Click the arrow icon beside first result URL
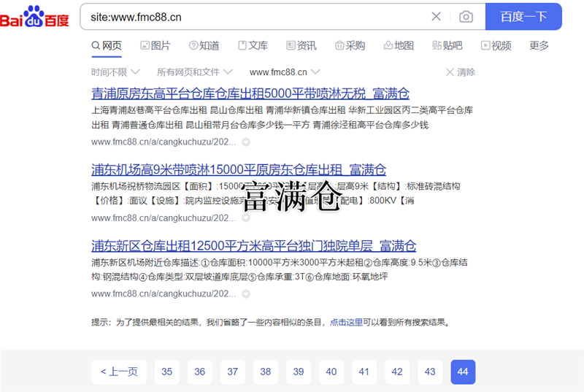This screenshot has width=584, height=392. [246, 142]
